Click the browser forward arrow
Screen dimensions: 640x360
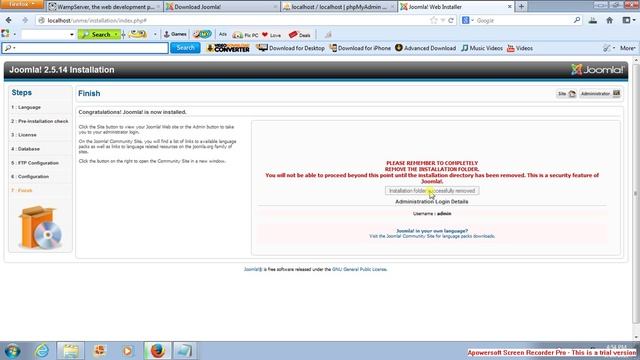tap(25, 20)
